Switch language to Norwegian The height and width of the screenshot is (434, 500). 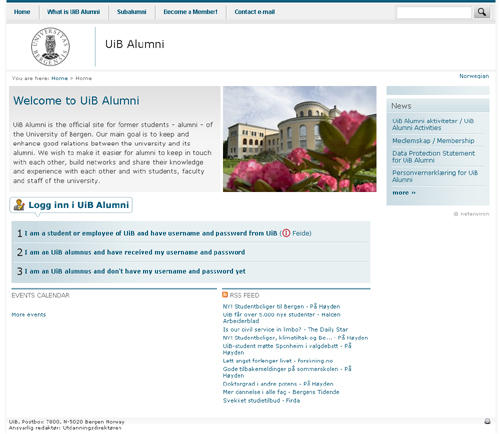[474, 76]
